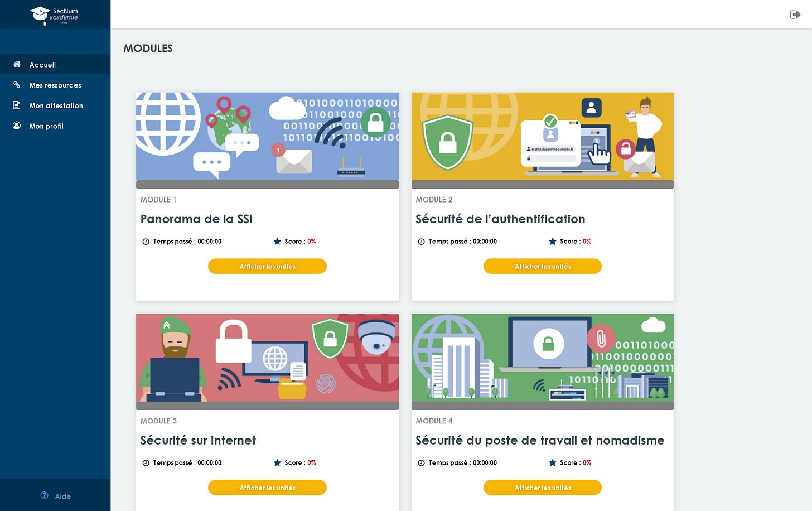This screenshot has height=511, width=812.
Task: Show units for Sécurité de l'authentification
Action: tap(542, 266)
